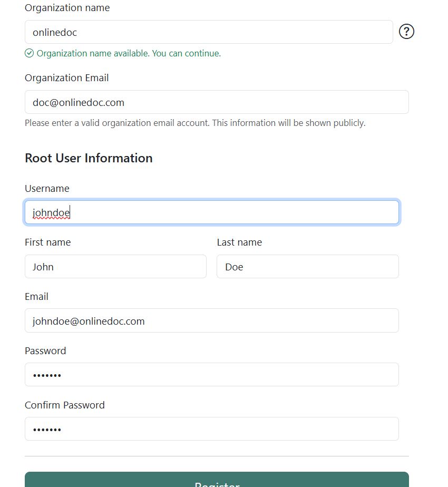Focus the Organization name input field

pos(209,32)
